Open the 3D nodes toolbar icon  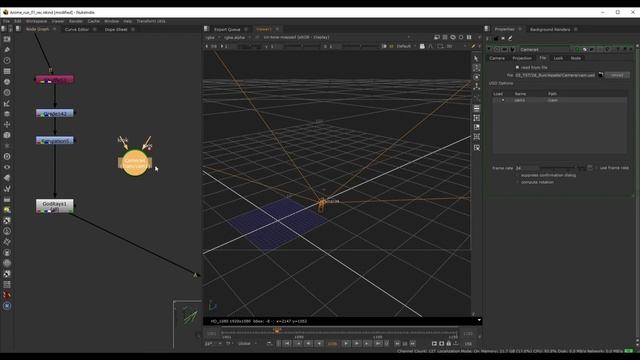[x=7, y=135]
